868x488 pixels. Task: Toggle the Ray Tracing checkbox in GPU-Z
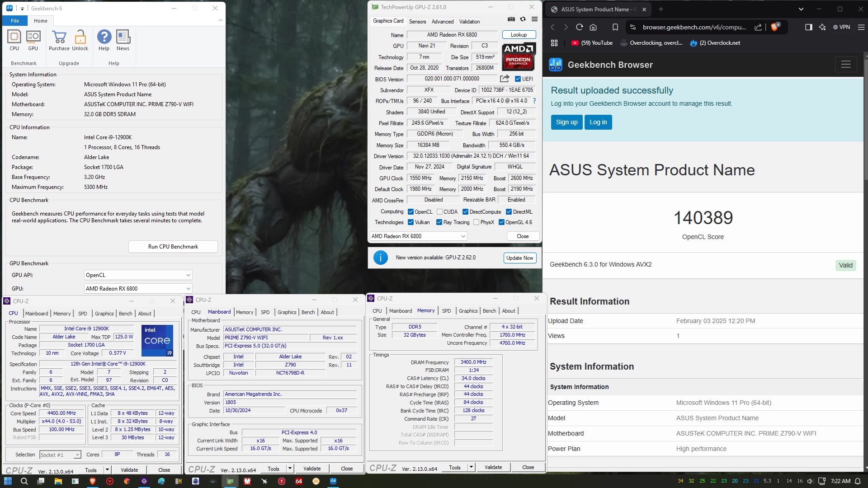439,222
